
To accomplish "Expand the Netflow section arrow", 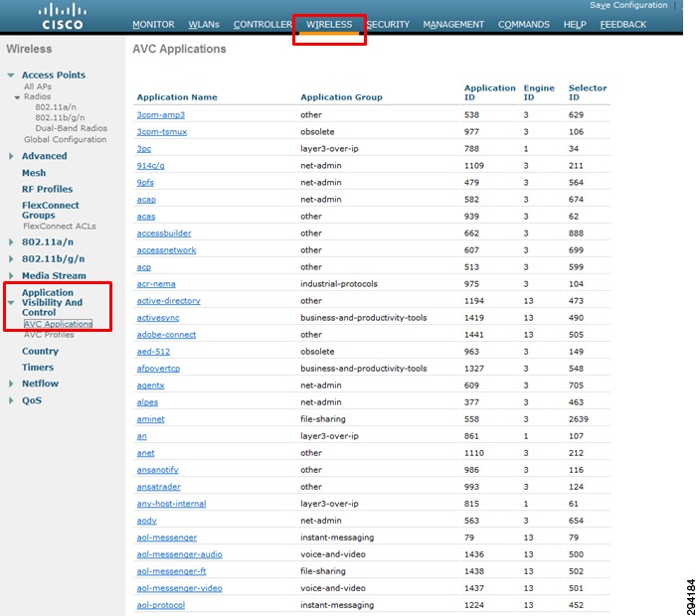I will point(11,384).
